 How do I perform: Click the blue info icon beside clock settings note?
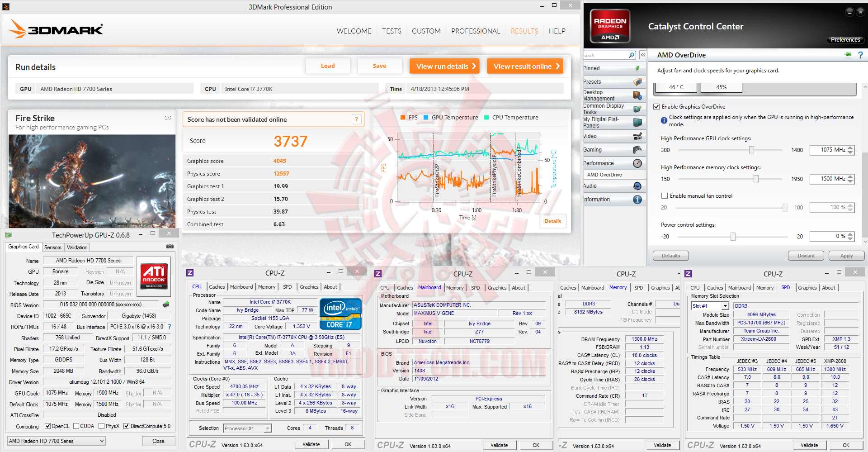[x=664, y=120]
